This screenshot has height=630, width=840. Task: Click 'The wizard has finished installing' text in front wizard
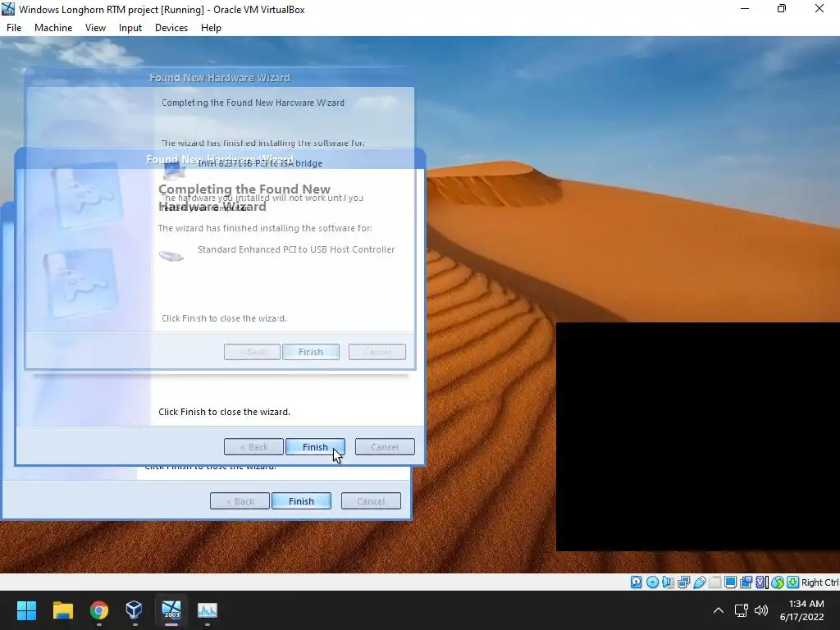pyautogui.click(x=265, y=228)
